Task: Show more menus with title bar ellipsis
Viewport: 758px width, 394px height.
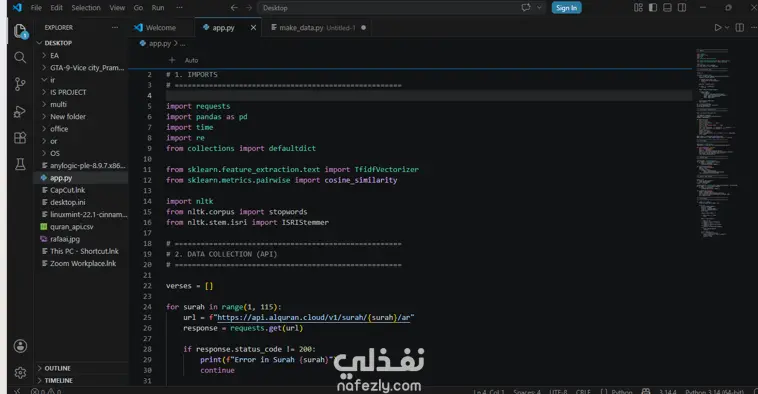Action: 179,8
